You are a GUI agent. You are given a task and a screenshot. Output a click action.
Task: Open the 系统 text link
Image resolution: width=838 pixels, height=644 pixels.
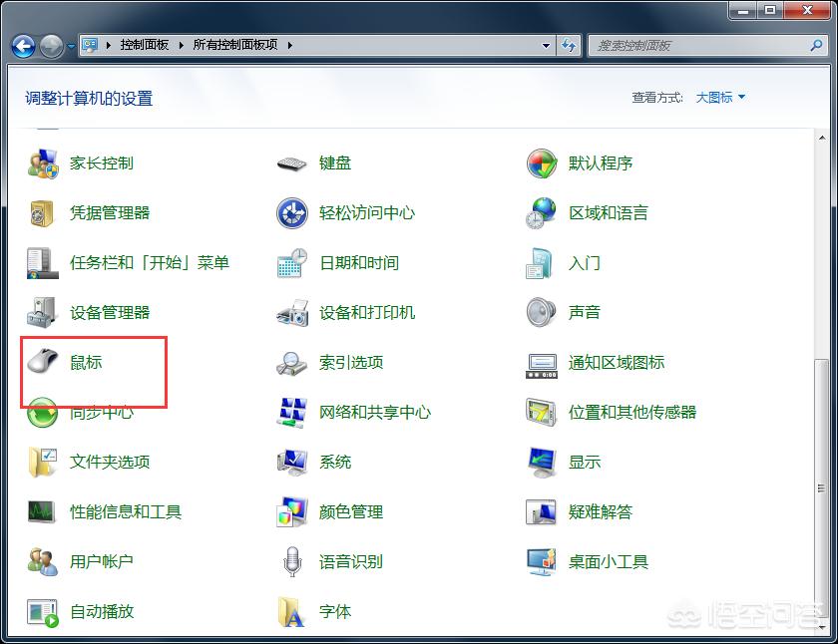coord(335,462)
